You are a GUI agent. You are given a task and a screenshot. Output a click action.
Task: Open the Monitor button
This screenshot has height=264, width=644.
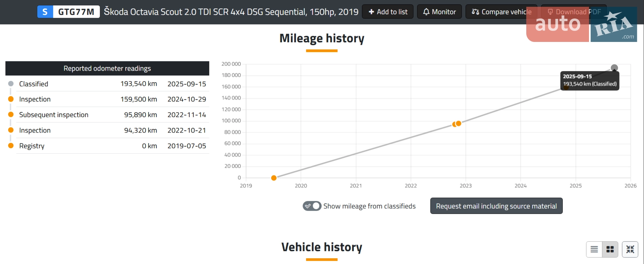point(439,12)
